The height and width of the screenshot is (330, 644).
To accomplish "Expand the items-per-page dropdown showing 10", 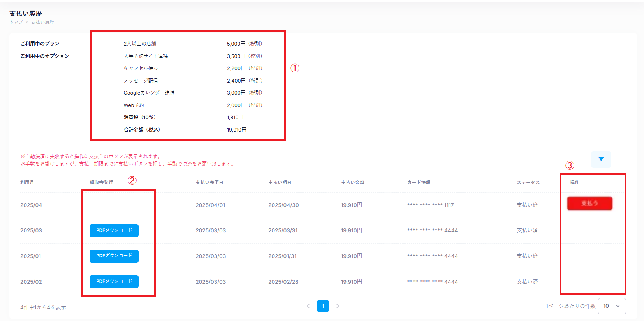I will (x=612, y=306).
